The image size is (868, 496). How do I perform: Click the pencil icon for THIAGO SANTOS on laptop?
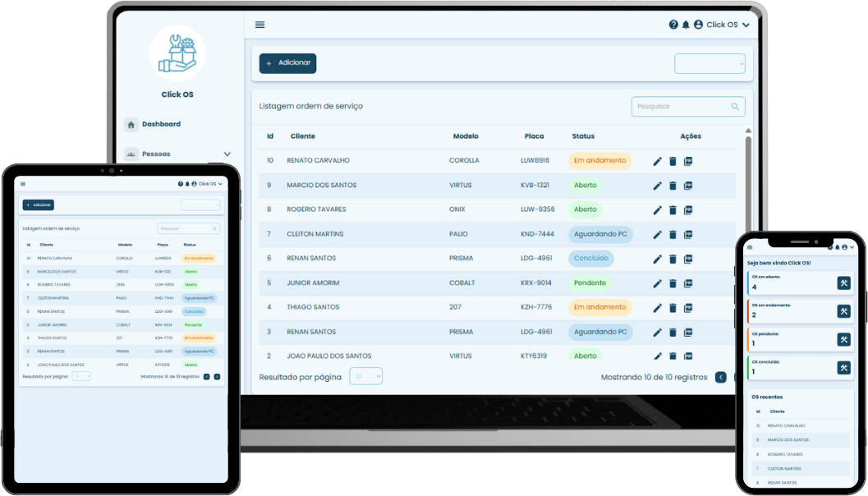(x=657, y=309)
